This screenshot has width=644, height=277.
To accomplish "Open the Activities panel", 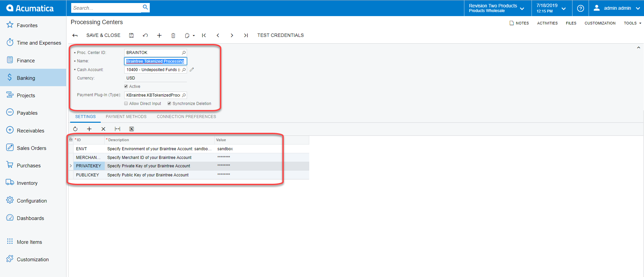I will pos(547,23).
